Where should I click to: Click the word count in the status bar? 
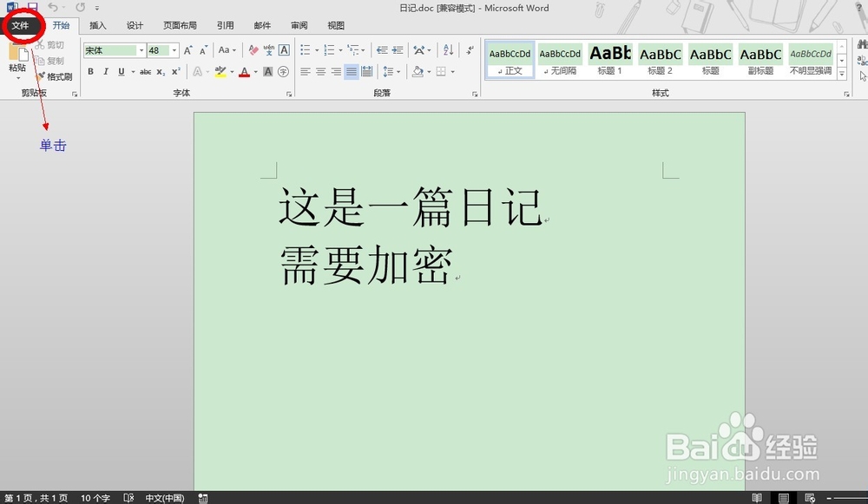pyautogui.click(x=95, y=498)
